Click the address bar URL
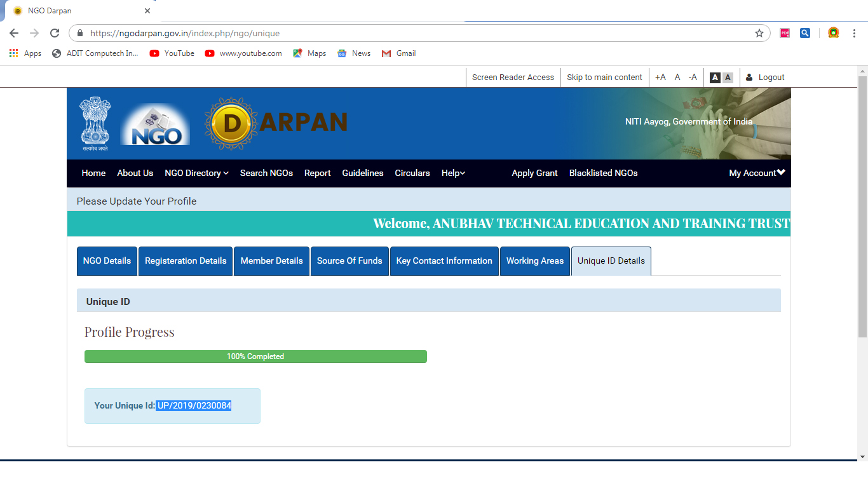 185,33
